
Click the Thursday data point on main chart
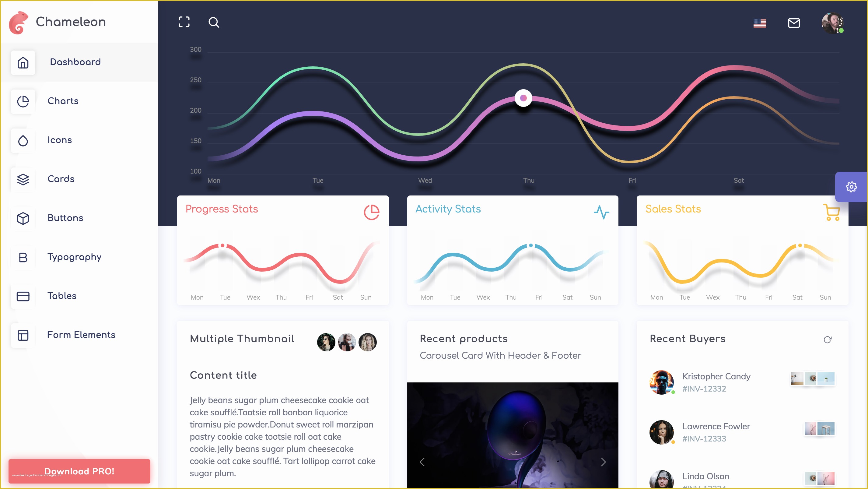[x=523, y=98]
